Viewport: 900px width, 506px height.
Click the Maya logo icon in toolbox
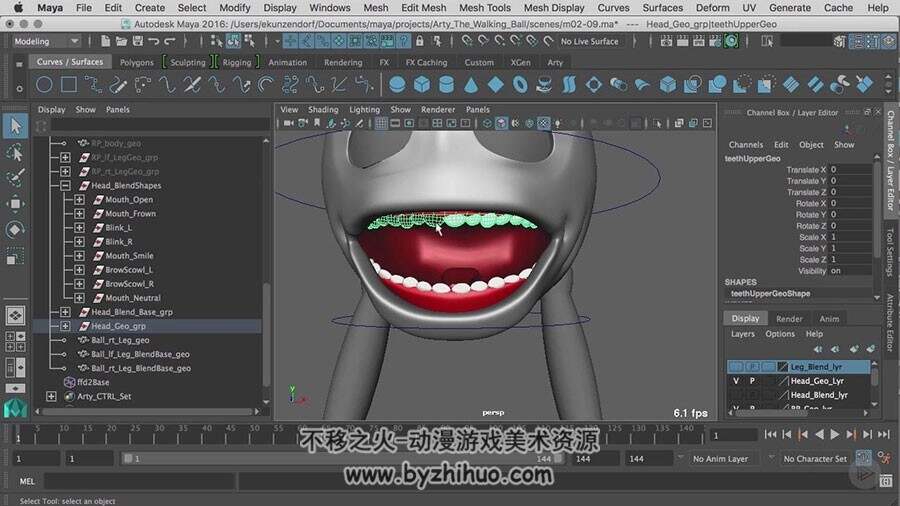[x=15, y=408]
